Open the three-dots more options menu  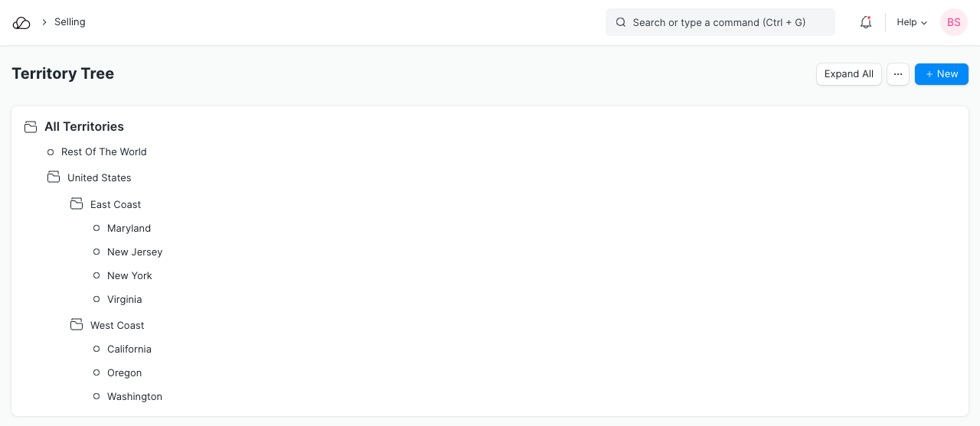point(898,74)
